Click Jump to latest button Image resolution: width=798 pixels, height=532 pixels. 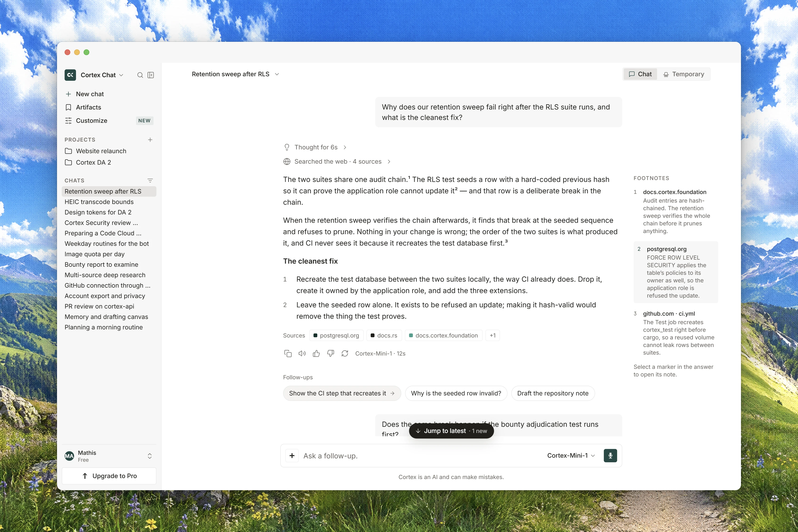click(451, 431)
